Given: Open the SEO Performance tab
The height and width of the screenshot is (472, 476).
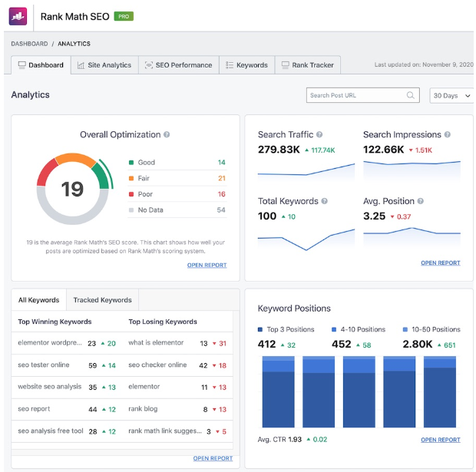Looking at the screenshot, I should click(x=179, y=65).
